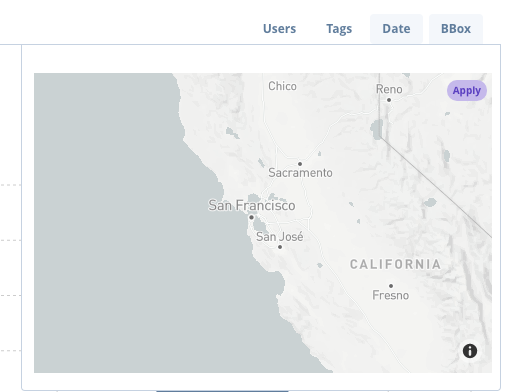Click Lake Tahoe on the map
This screenshot has height=392, width=518.
(377, 129)
